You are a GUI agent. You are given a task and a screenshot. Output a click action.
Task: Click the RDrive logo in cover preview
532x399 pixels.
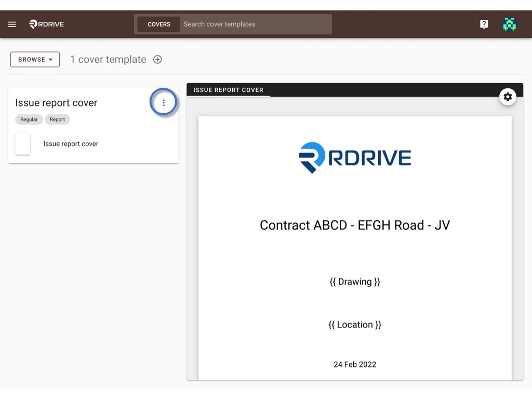[x=355, y=158]
